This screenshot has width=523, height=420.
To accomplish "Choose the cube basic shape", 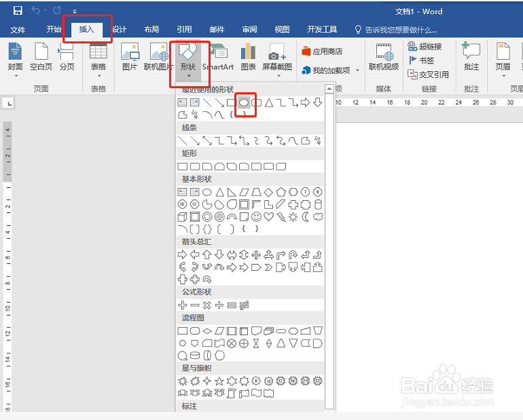I will [x=183, y=217].
